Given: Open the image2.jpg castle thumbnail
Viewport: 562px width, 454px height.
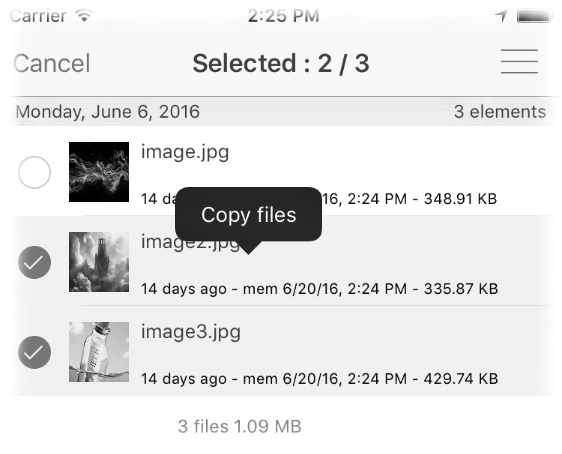Looking at the screenshot, I should click(x=99, y=262).
